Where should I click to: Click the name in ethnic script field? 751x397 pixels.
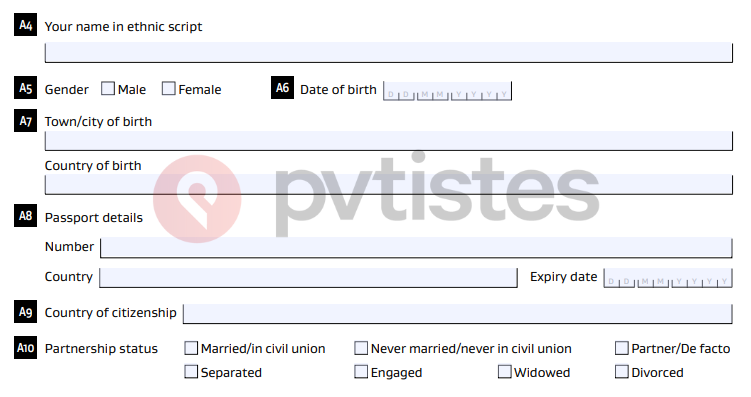click(388, 52)
